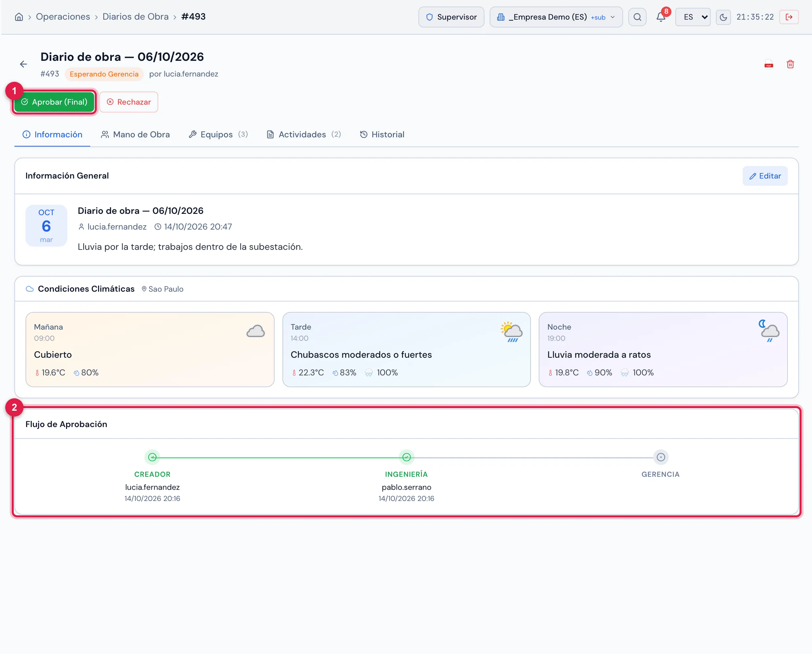The width and height of the screenshot is (812, 654).
Task: Open the Historial tab
Action: click(x=382, y=134)
